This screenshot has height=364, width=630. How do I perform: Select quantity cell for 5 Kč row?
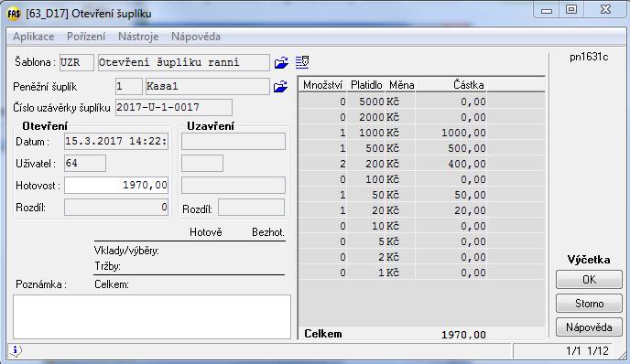click(x=322, y=241)
